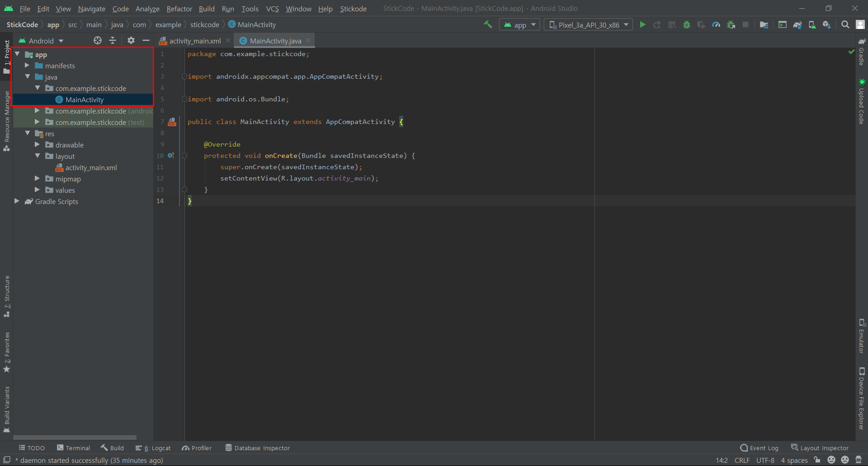The width and height of the screenshot is (868, 466).
Task: Open the Profile app speedometer icon
Action: 716,24
